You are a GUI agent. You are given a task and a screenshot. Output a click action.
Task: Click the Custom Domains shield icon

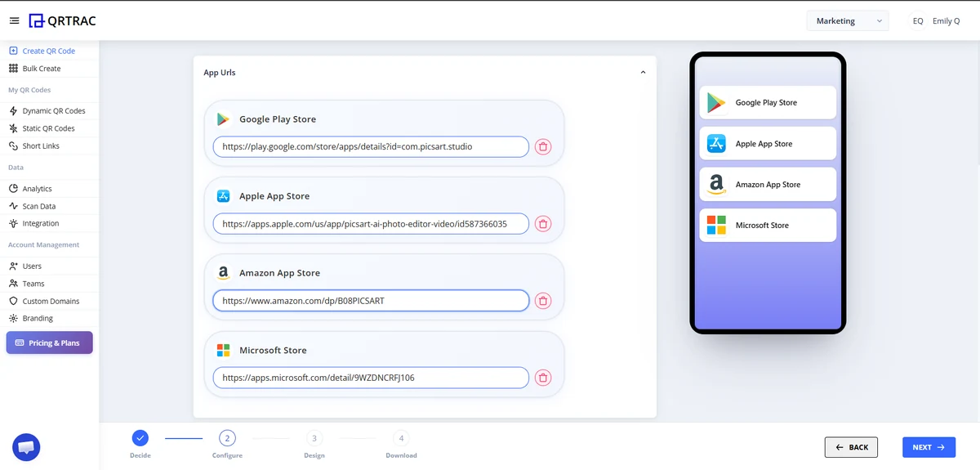(13, 302)
